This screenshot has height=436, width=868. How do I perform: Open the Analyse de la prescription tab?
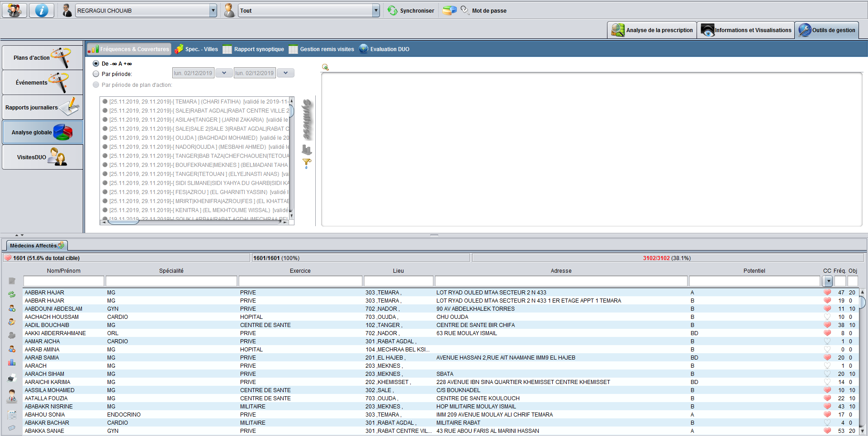tap(652, 30)
